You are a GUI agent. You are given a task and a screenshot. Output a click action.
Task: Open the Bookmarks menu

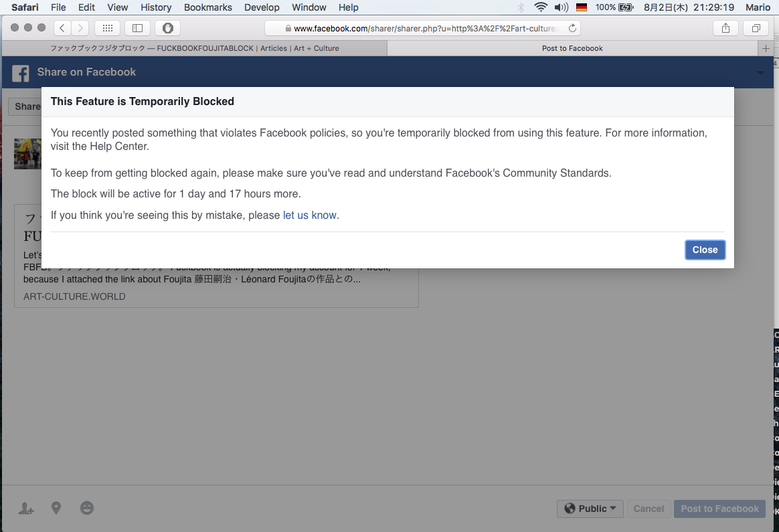tap(208, 7)
